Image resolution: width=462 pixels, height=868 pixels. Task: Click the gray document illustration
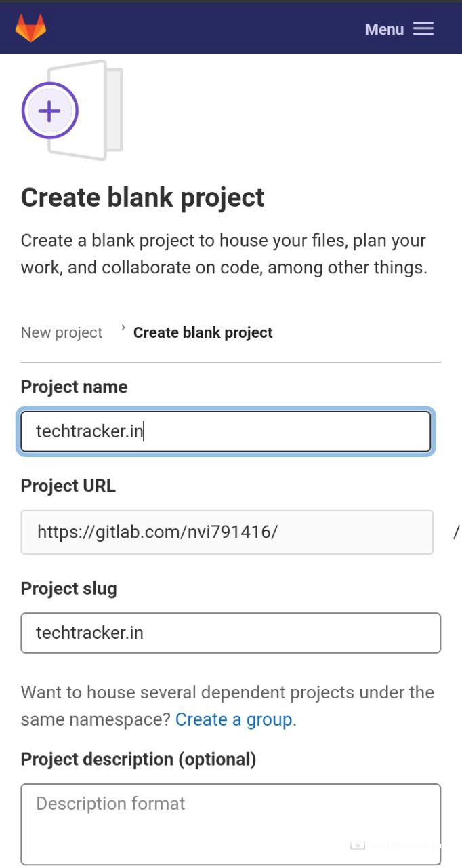102,110
